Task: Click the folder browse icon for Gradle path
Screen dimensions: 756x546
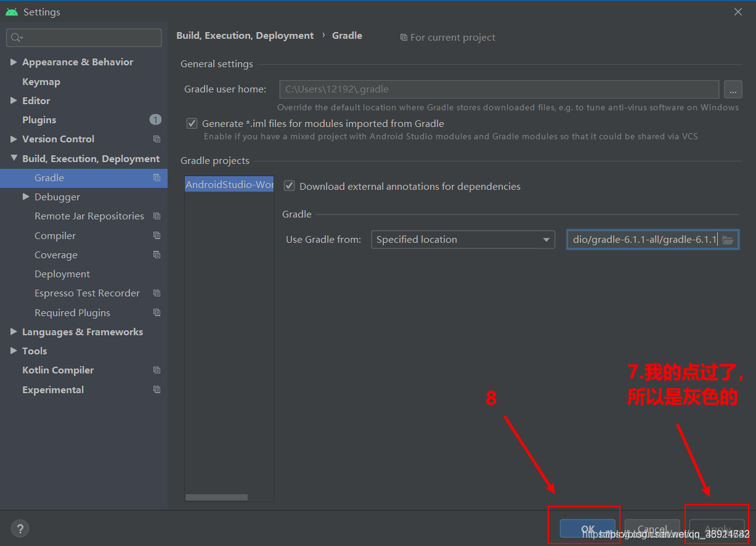Action: coord(728,240)
